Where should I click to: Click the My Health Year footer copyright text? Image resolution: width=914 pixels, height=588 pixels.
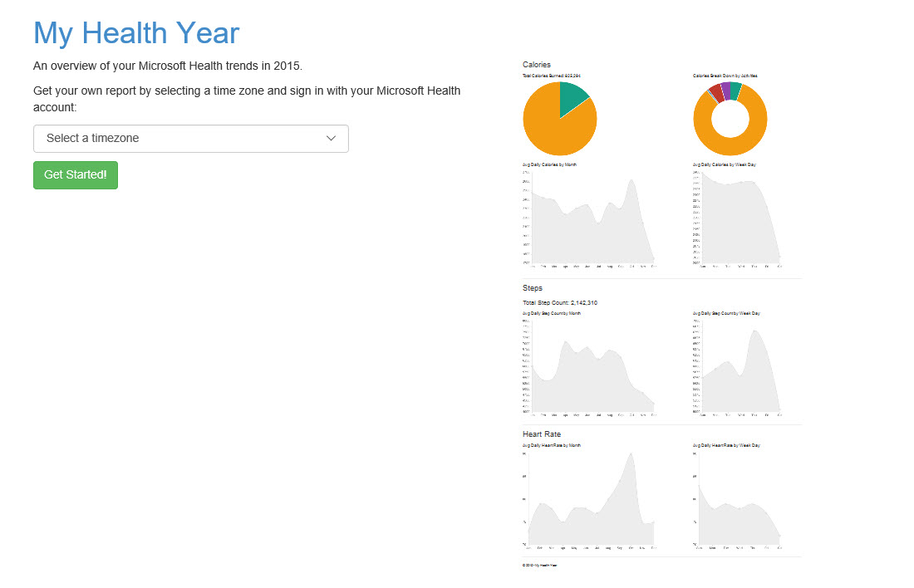(540, 565)
